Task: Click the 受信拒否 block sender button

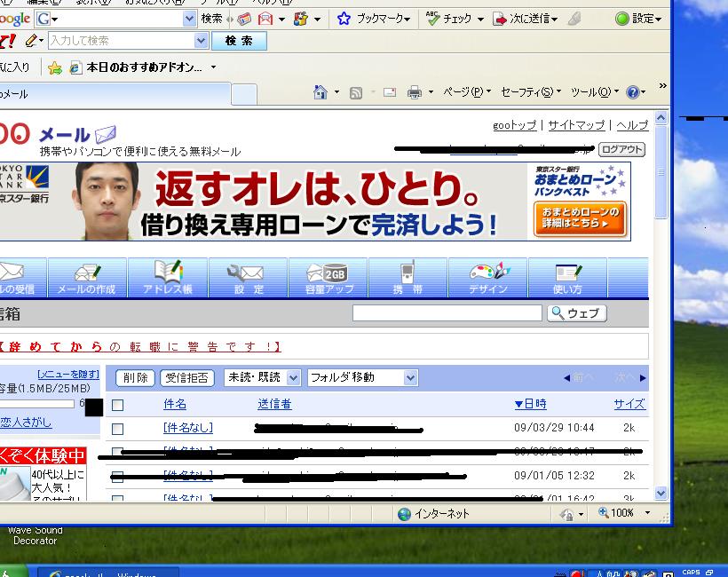Action: tap(186, 378)
